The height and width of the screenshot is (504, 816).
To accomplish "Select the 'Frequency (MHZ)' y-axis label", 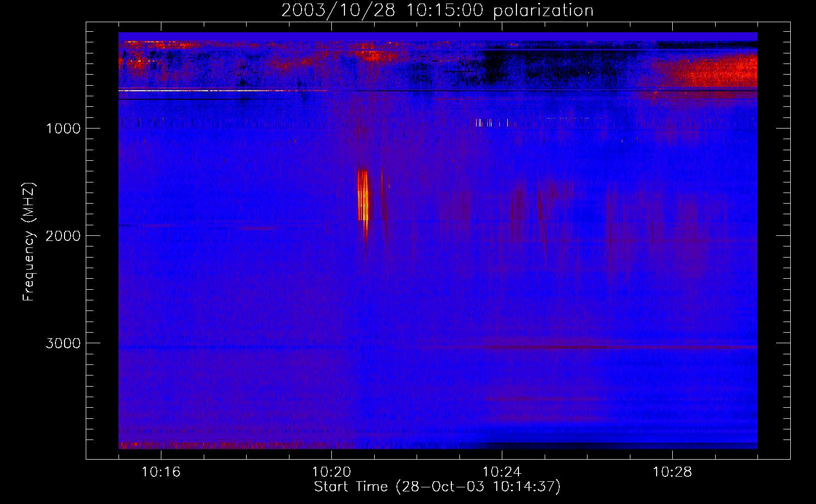I will click(x=29, y=242).
